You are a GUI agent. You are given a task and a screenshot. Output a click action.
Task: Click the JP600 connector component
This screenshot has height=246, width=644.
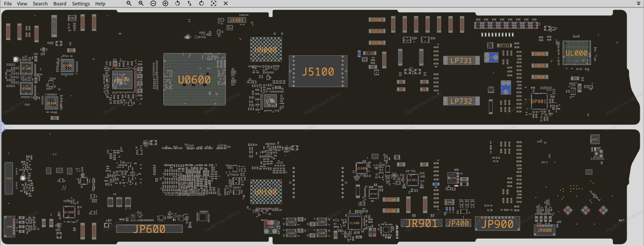coord(149,229)
